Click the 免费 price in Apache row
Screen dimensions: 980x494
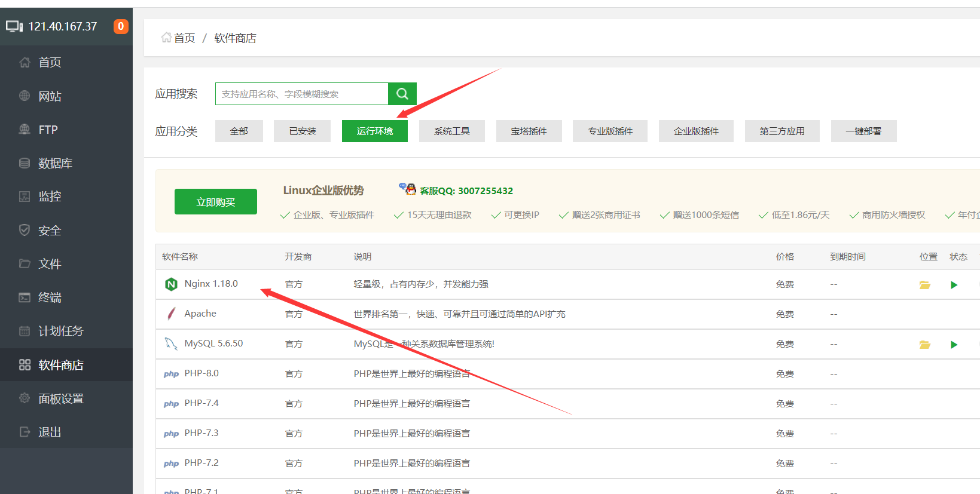click(x=785, y=314)
